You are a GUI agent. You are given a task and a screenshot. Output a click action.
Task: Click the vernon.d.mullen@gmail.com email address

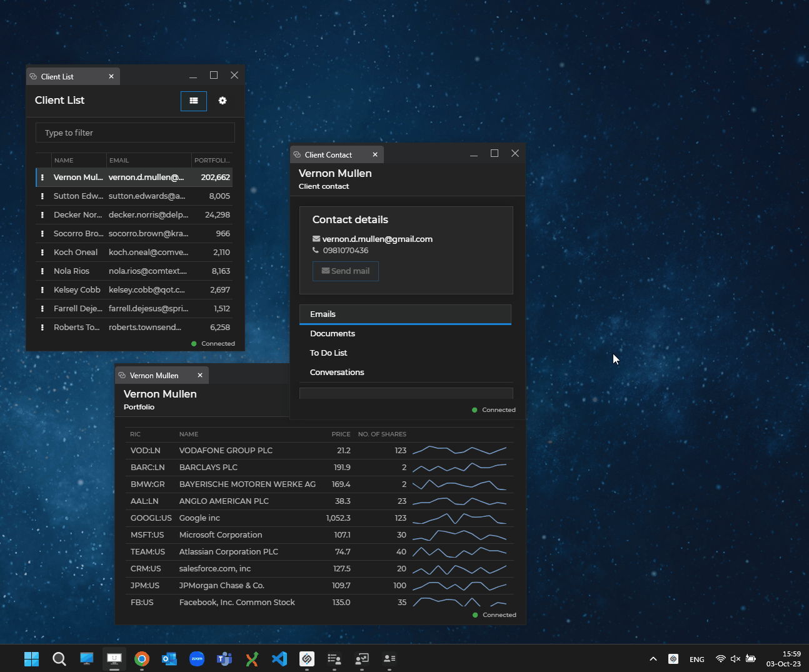tap(377, 239)
